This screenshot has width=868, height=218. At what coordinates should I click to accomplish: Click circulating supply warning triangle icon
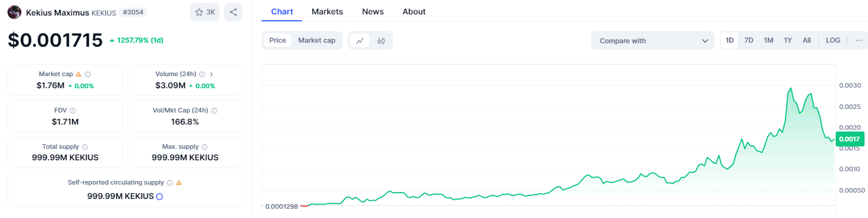(x=179, y=182)
